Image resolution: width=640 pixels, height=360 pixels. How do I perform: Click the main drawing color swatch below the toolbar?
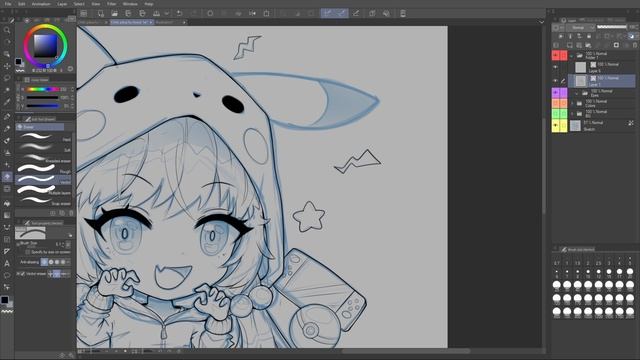click(x=4, y=300)
